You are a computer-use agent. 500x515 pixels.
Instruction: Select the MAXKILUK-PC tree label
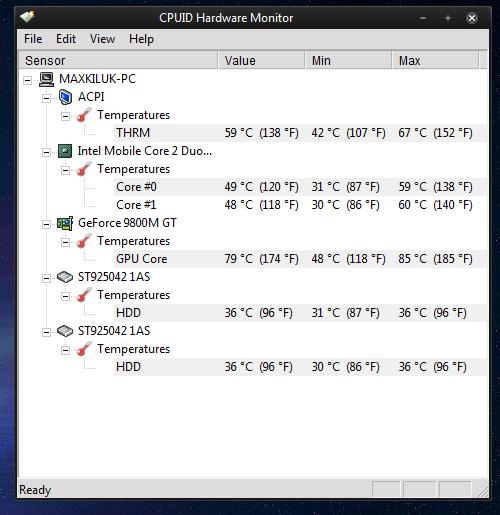tap(97, 79)
